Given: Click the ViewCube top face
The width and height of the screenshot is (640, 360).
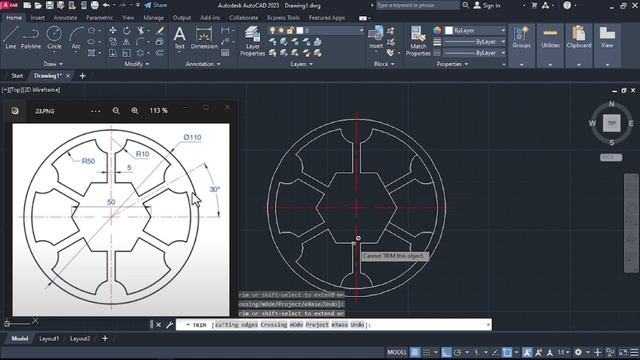Looking at the screenshot, I should [x=611, y=123].
